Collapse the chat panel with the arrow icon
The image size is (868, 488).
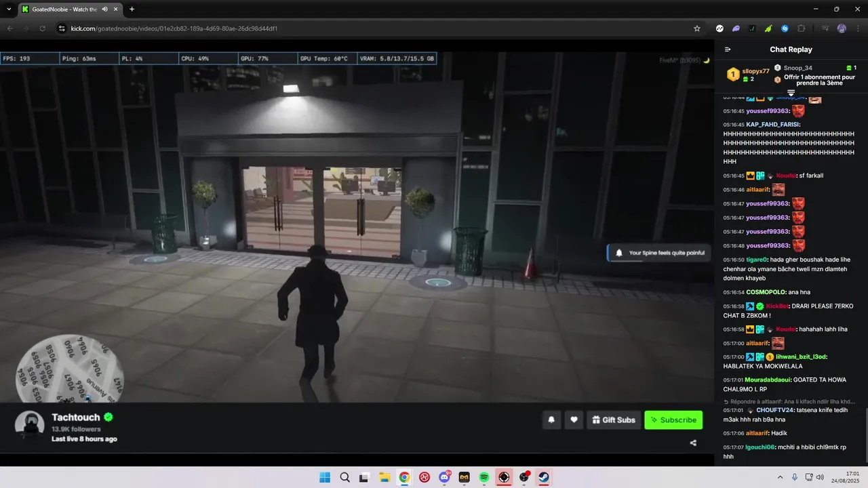click(x=728, y=49)
